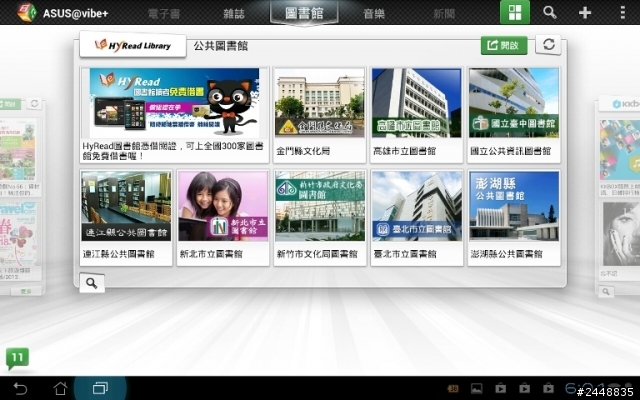Click the 國立公共資訊圖書館 caption

(511, 151)
